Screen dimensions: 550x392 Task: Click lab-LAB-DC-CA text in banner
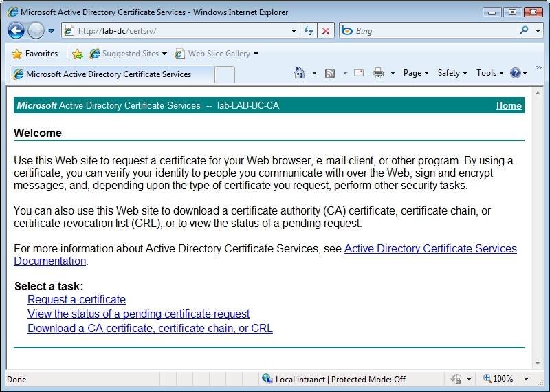[x=248, y=106]
